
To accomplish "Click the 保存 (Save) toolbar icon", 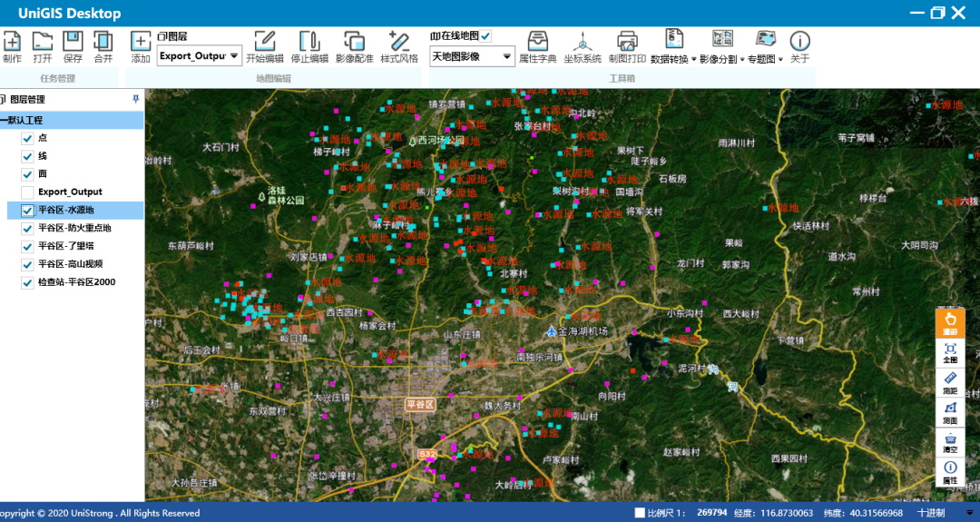I will pyautogui.click(x=73, y=45).
